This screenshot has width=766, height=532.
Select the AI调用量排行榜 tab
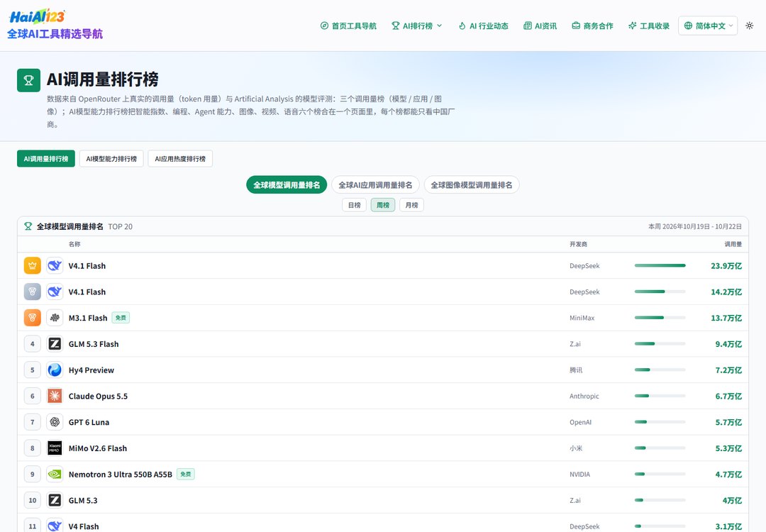point(46,158)
